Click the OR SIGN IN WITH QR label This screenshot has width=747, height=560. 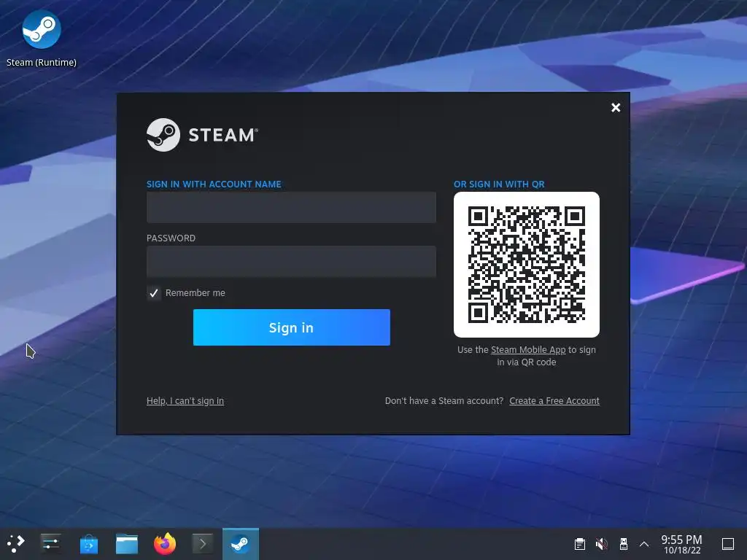click(x=499, y=184)
